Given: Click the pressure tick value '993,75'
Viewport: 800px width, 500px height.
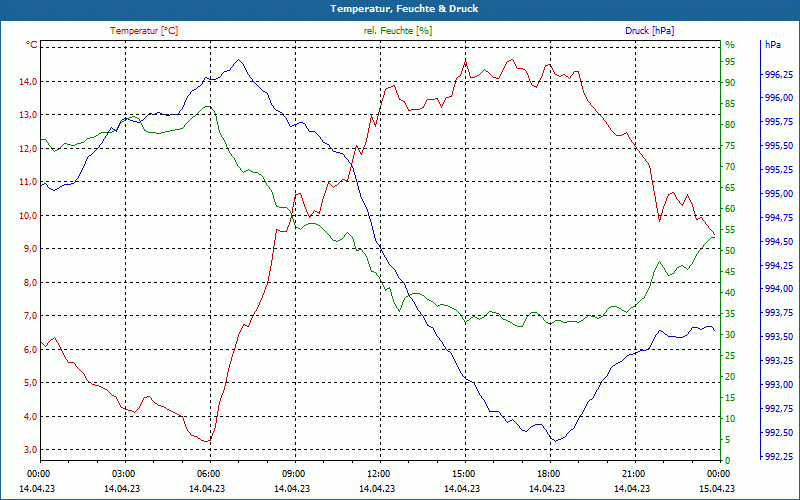Looking at the screenshot, I should tap(779, 313).
